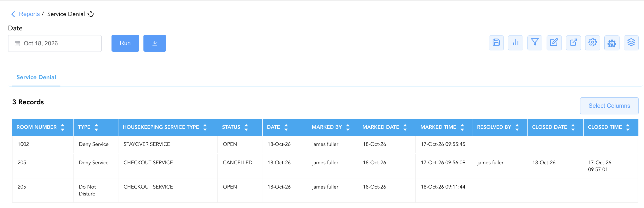The height and width of the screenshot is (208, 644).
Task: Sort by Type column arrows
Action: click(x=96, y=127)
